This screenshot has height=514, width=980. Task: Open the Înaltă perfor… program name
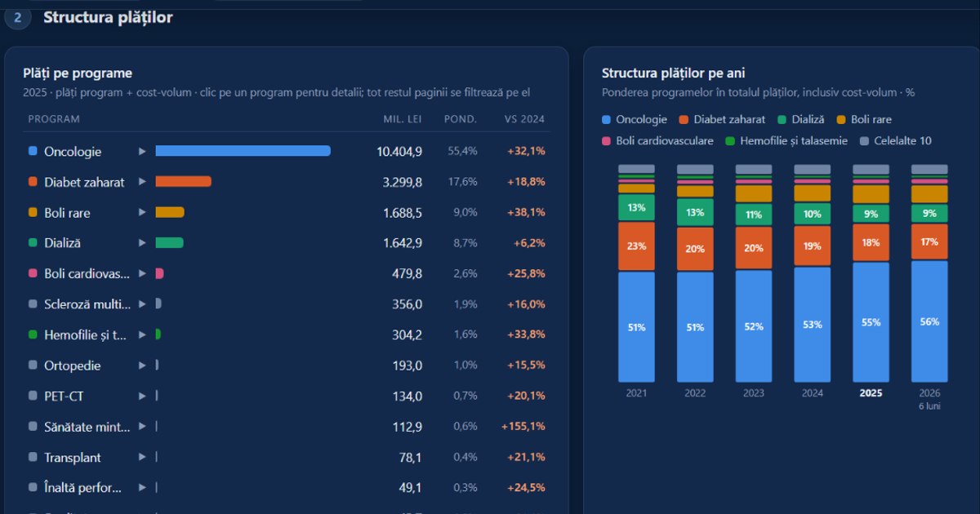[82, 487]
